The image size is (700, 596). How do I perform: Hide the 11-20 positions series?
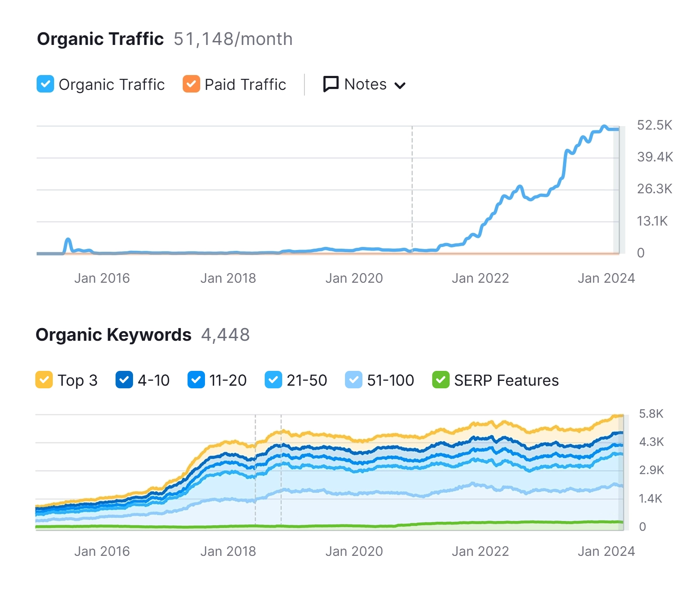coord(196,380)
